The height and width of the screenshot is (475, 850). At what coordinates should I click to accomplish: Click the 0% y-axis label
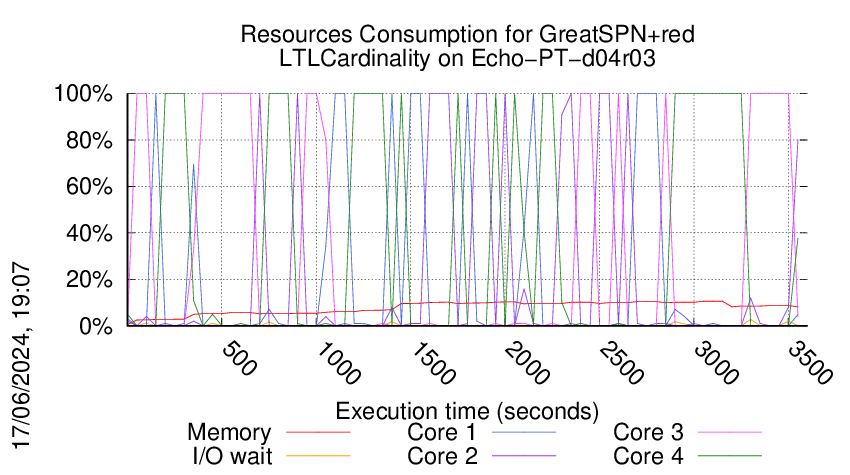click(96, 326)
